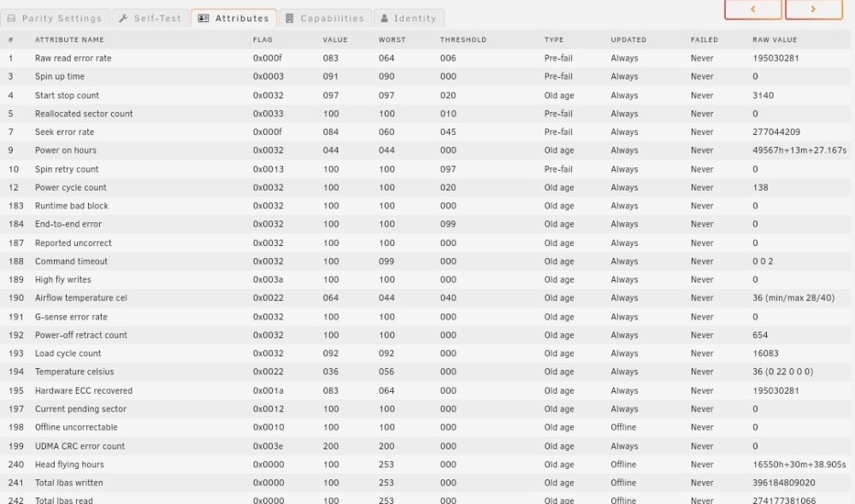The width and height of the screenshot is (855, 504).
Task: Click raw value 16550h+30m+38.905s
Action: (x=799, y=465)
